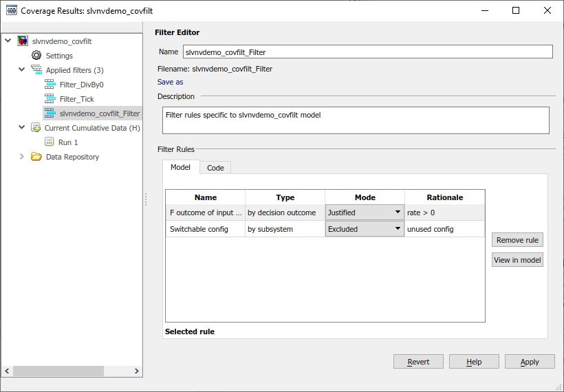Select the 'Switchable config' rule name
This screenshot has height=392, width=564.
(206, 229)
